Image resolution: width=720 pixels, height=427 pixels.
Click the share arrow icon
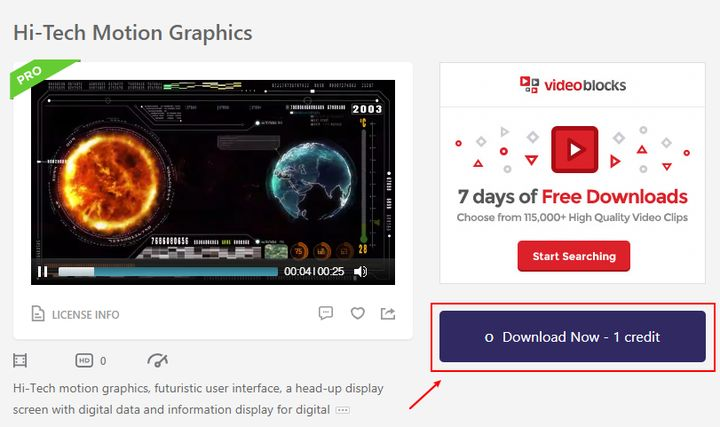pos(388,313)
